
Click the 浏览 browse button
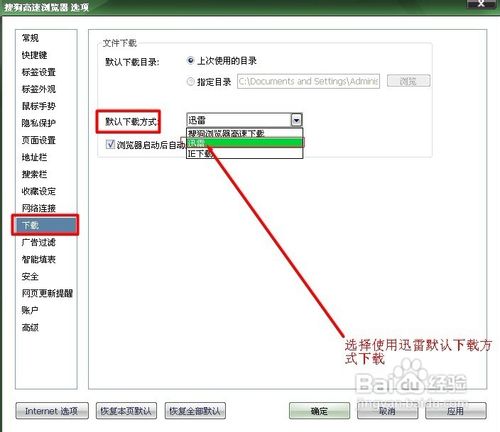pyautogui.click(x=408, y=81)
